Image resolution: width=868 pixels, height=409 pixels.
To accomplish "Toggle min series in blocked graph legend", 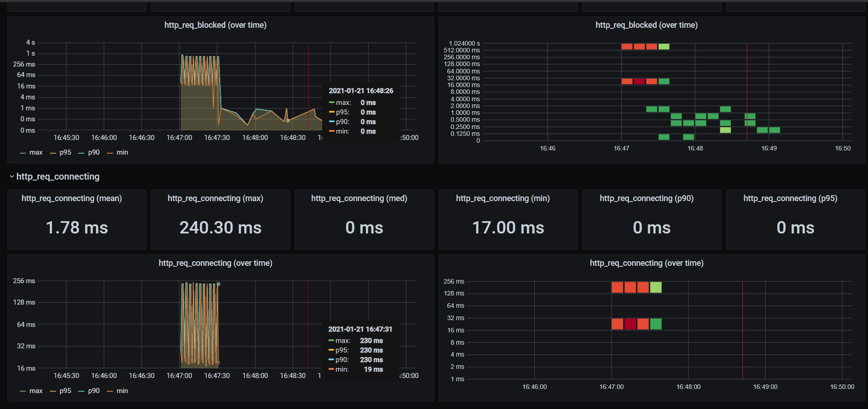I will click(x=122, y=152).
